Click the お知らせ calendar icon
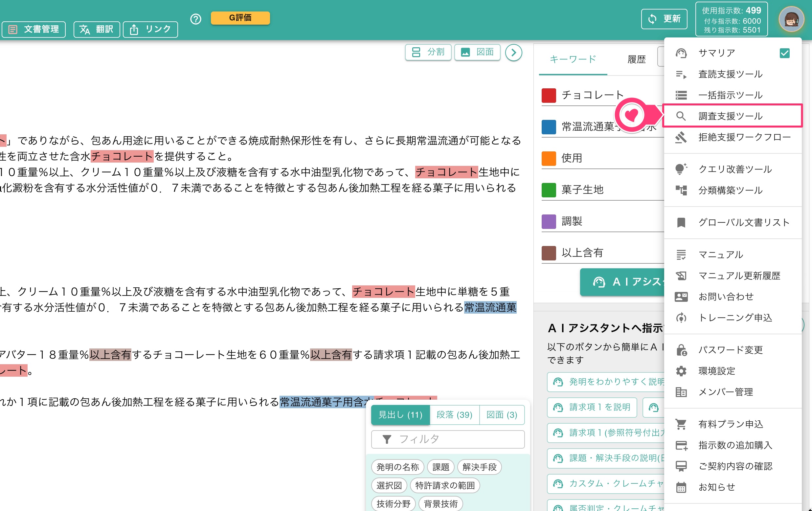Image resolution: width=812 pixels, height=511 pixels. [x=681, y=487]
